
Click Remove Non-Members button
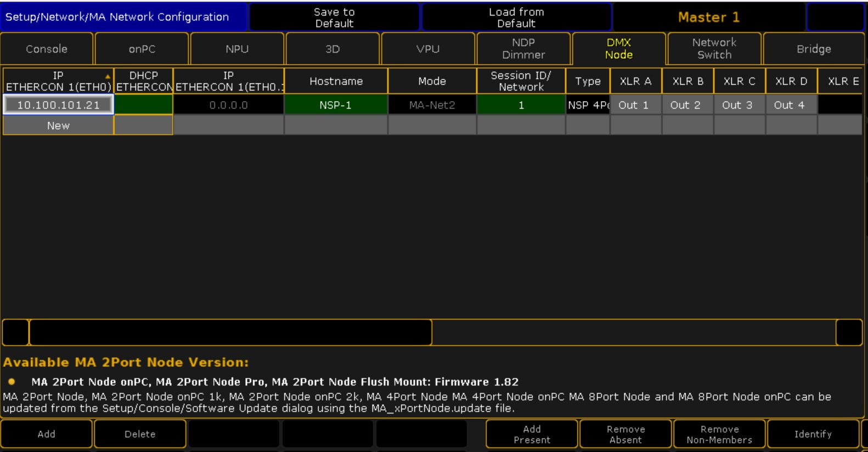[719, 434]
